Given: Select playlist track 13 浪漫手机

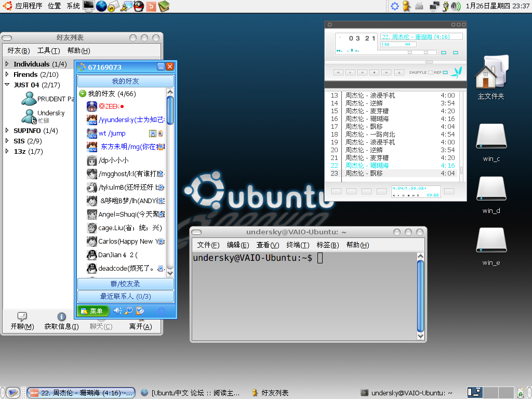Looking at the screenshot, I should coord(393,96).
